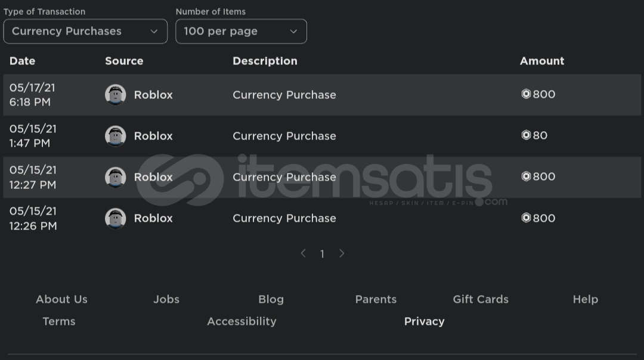
Task: Open the Gift Cards page
Action: click(481, 299)
